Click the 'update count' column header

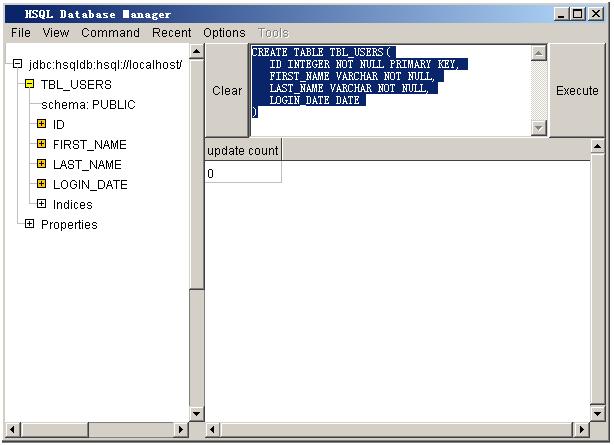tap(243, 151)
